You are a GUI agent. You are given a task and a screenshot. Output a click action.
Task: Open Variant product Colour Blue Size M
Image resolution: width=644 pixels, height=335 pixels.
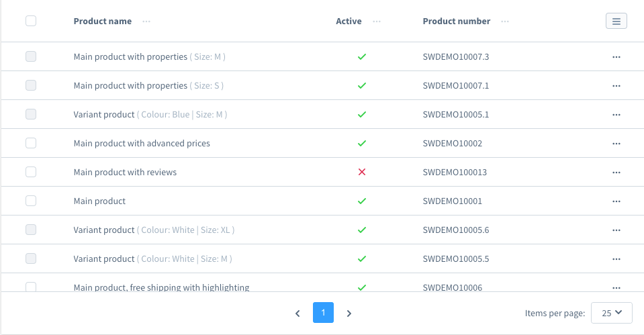pyautogui.click(x=150, y=115)
